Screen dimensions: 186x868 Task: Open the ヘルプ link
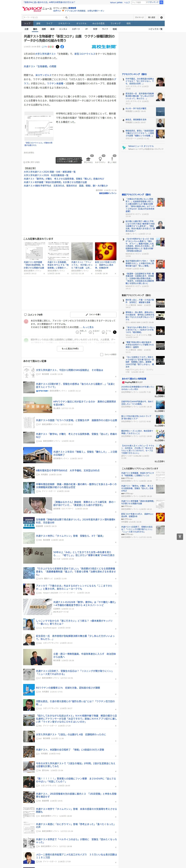[127, 2]
